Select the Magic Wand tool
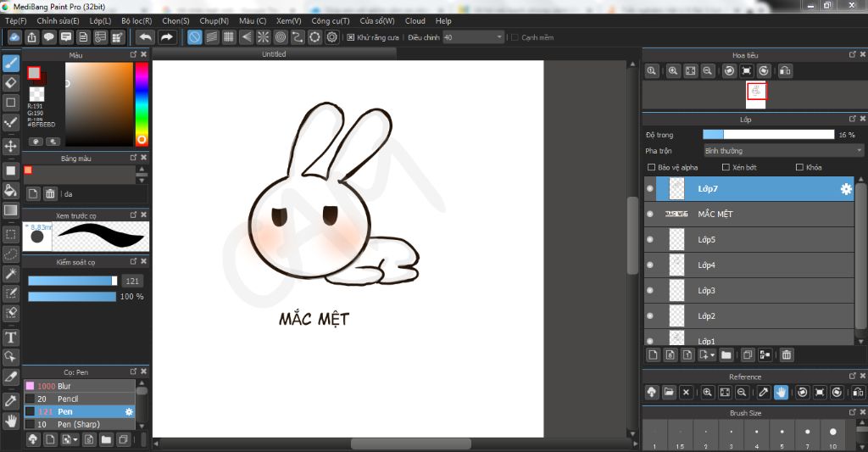 [10, 274]
